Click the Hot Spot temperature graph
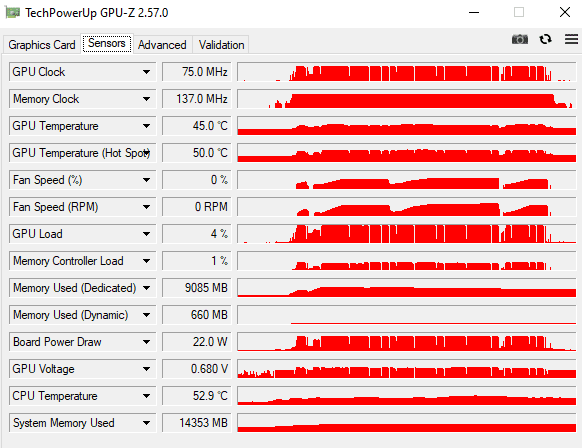 tap(407, 153)
